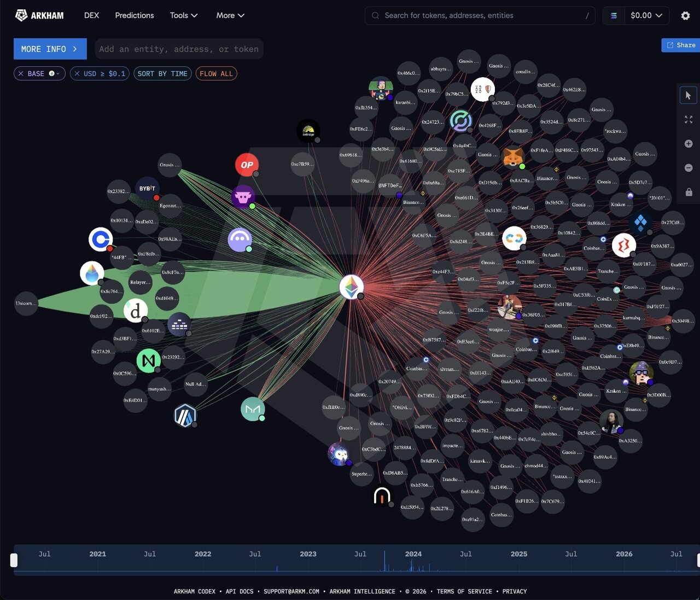Click the Superbr... node
700x600 pixels.
(362, 474)
